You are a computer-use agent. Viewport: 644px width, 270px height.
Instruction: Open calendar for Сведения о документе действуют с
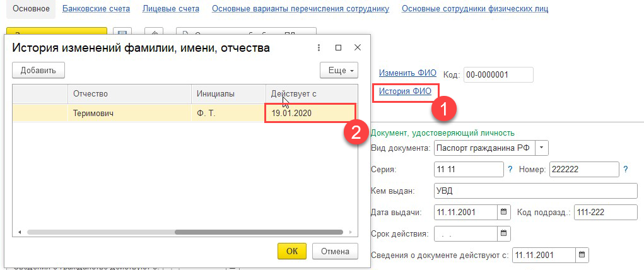(582, 255)
